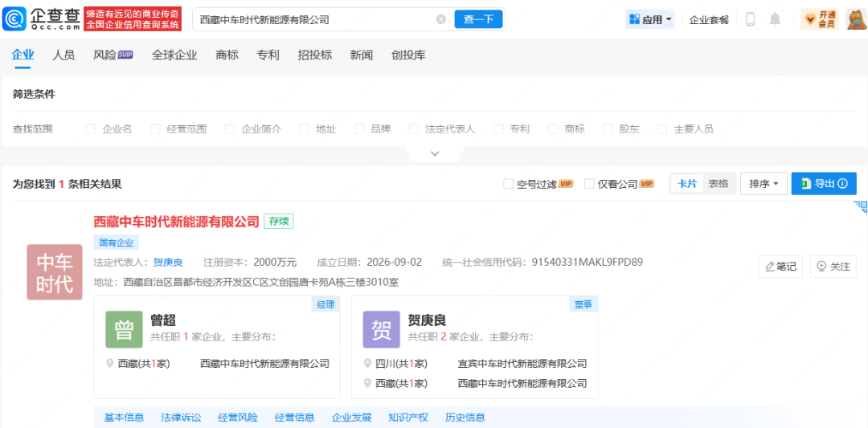Open 企业套餐 link
The width and height of the screenshot is (868, 428).
click(x=709, y=20)
